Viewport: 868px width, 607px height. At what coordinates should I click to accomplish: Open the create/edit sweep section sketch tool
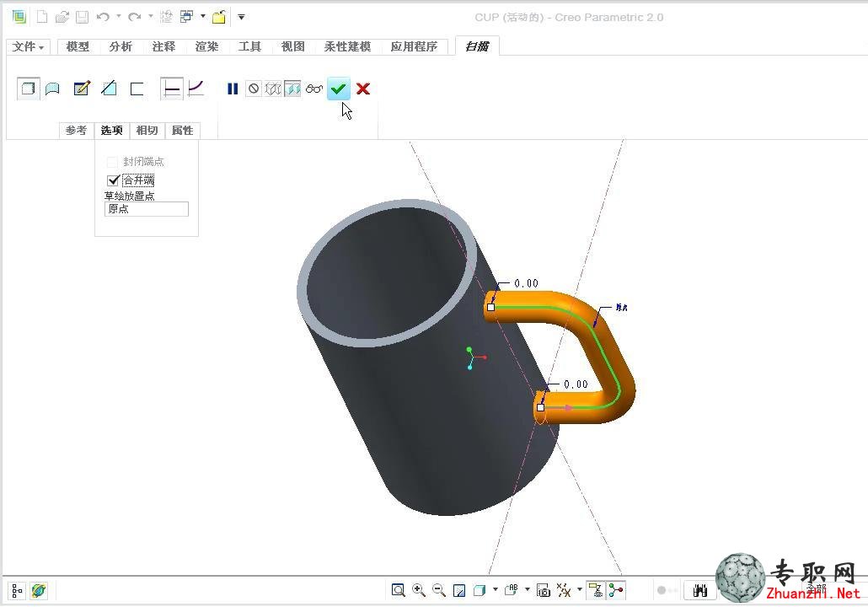(82, 89)
